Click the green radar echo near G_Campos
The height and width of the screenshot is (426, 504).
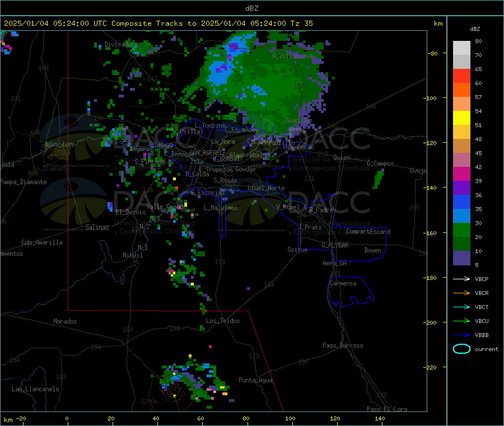tap(379, 179)
